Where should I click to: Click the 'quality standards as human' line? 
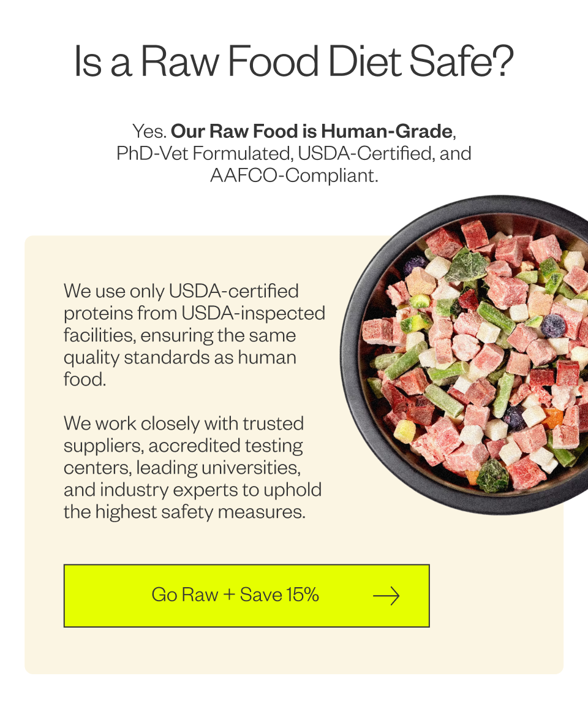click(x=179, y=357)
